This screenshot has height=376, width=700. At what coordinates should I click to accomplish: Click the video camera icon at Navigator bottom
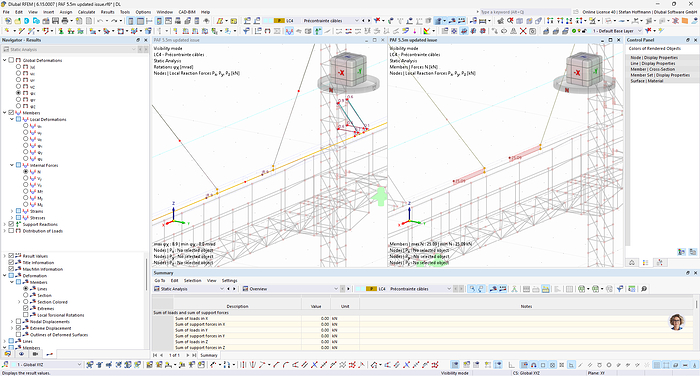pos(35,354)
